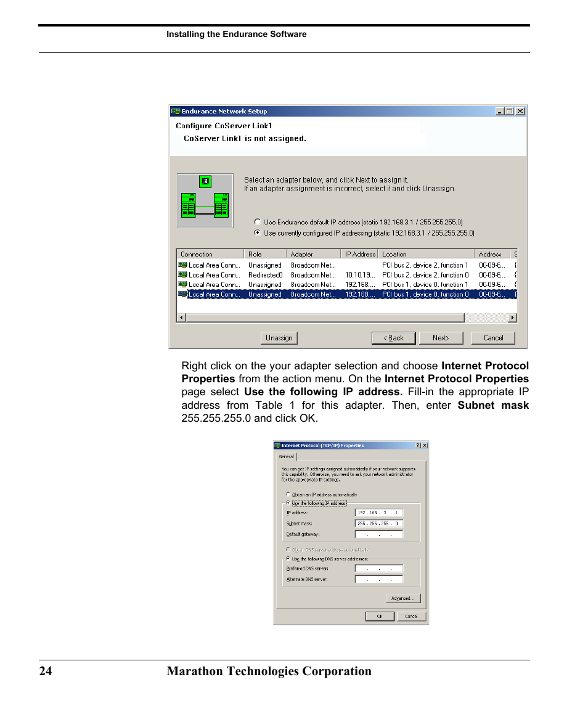Screen dimensions: 588x706
Task: Select highlighted row PCI bus 1, device 0, function 0
Action: coord(346,294)
